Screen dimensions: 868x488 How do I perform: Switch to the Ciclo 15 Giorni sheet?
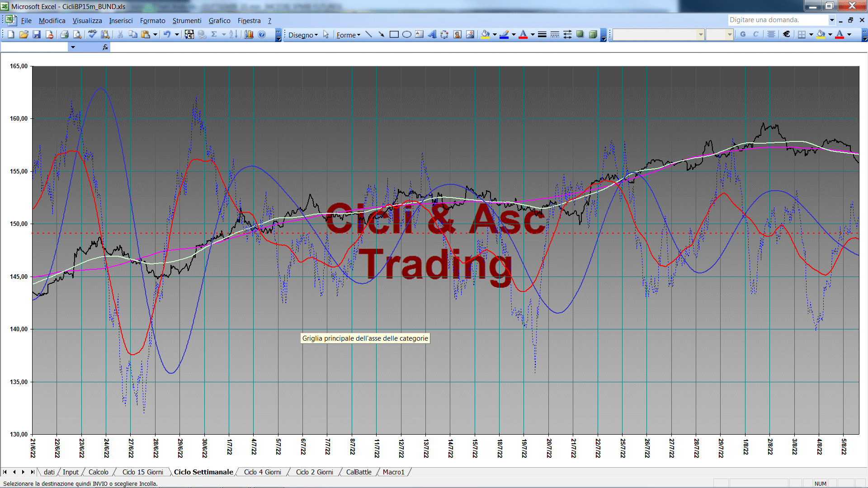pyautogui.click(x=142, y=472)
